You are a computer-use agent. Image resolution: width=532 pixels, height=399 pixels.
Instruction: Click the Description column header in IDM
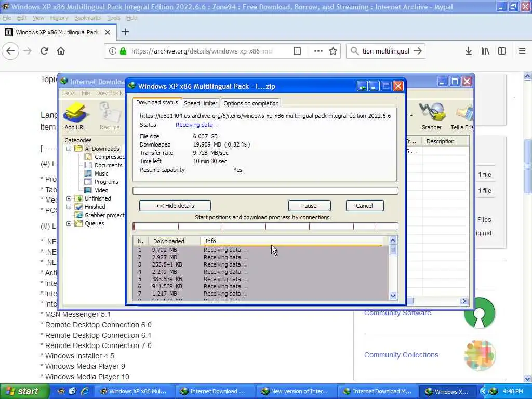pos(445,141)
